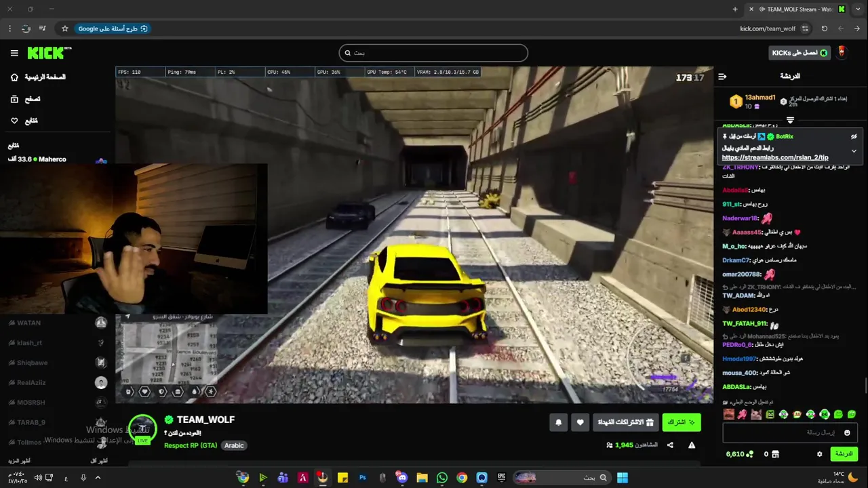
Task: Select the MOSRSH channel in sidebar
Action: click(58, 403)
